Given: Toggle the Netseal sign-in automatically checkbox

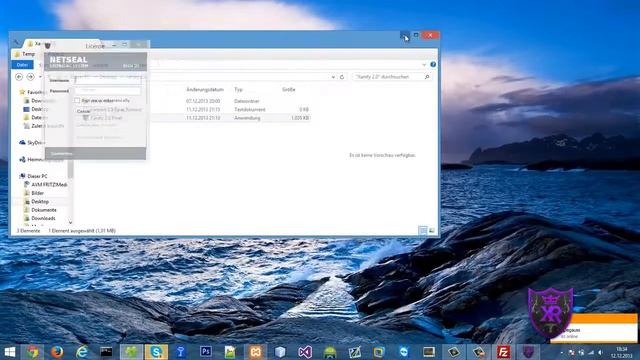Looking at the screenshot, I should (x=77, y=100).
